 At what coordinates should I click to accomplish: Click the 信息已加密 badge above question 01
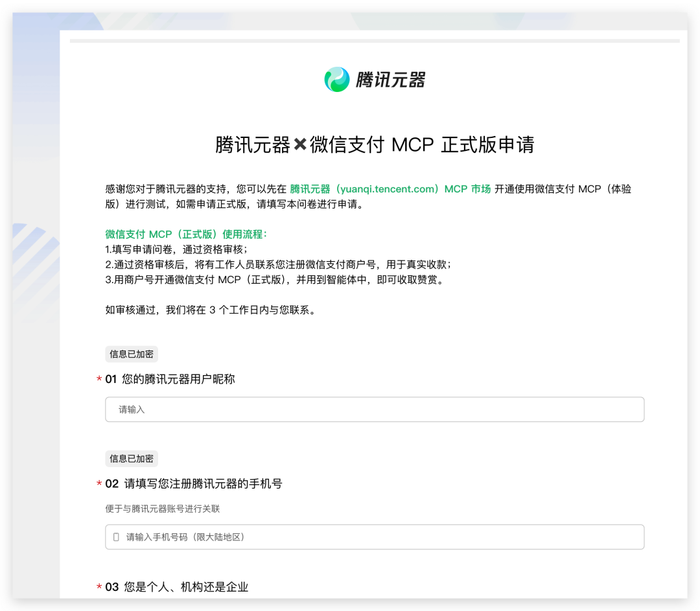[131, 354]
